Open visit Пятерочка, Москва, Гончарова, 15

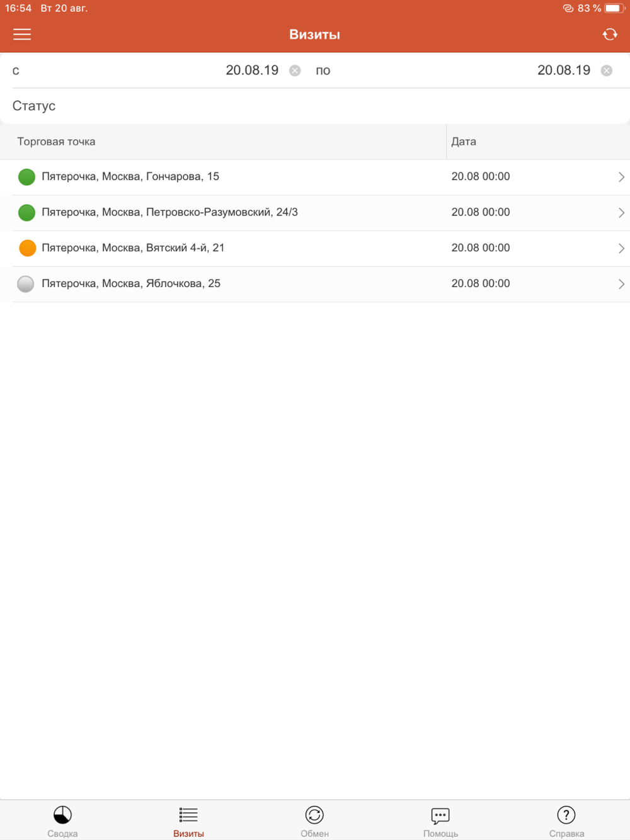coord(315,177)
